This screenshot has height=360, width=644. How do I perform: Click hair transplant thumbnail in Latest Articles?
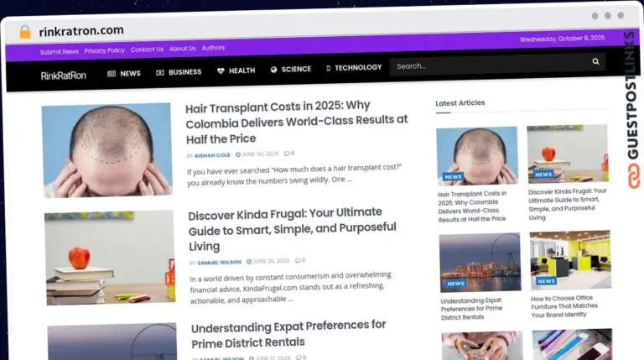[x=477, y=156]
